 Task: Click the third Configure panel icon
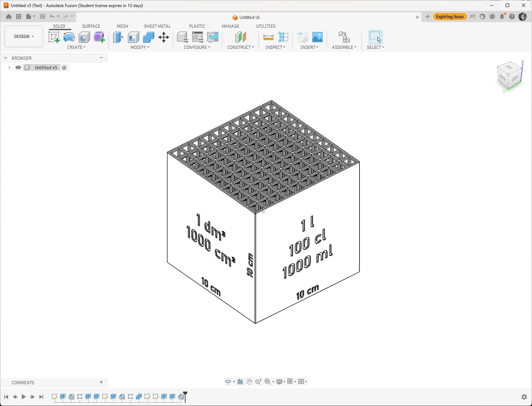(213, 37)
